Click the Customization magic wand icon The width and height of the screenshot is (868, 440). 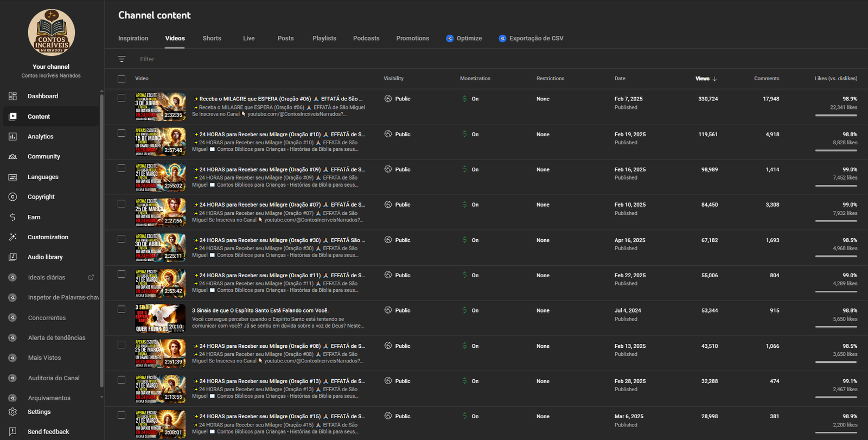12,237
